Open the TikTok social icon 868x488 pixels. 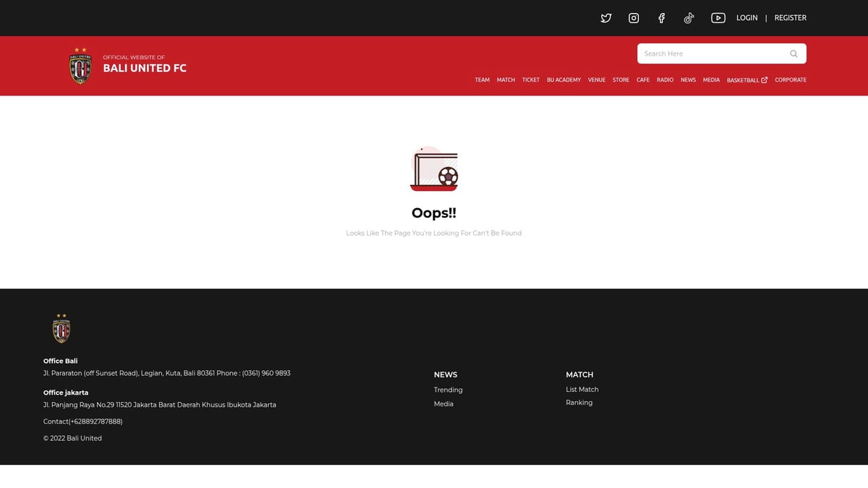click(x=689, y=18)
